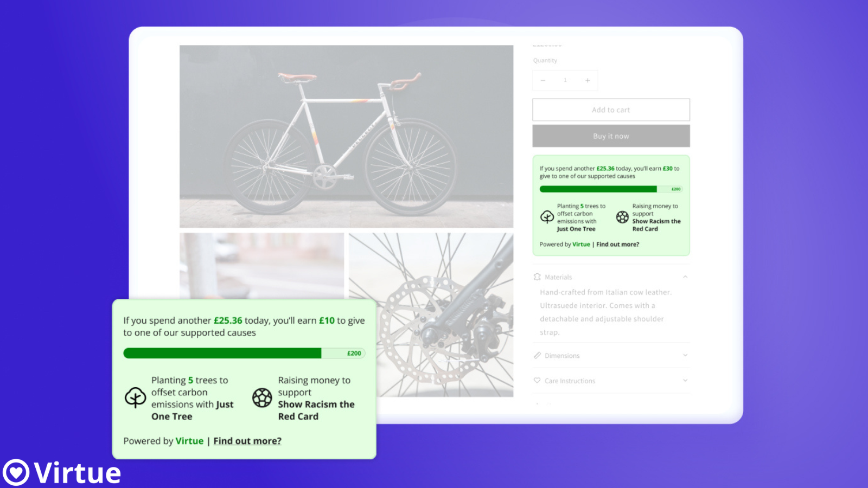Select the disc brake close-up thumbnail
The height and width of the screenshot is (488, 868).
pos(431,315)
